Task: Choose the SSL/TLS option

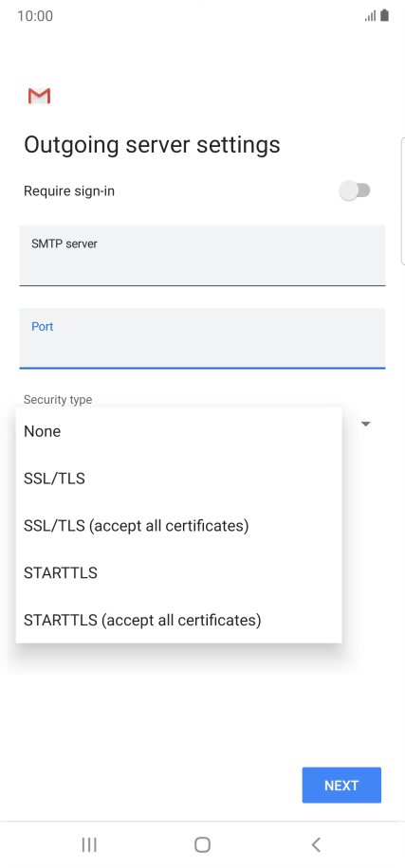Action: click(179, 479)
